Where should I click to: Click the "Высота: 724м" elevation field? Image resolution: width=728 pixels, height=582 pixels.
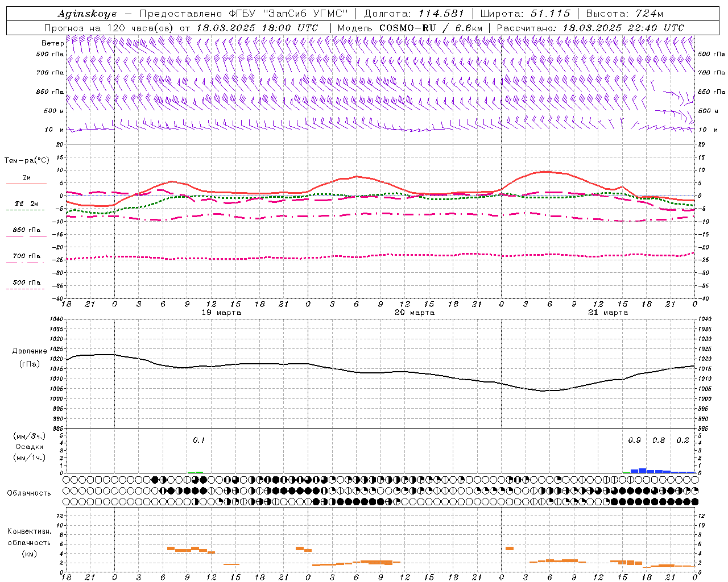pyautogui.click(x=624, y=14)
